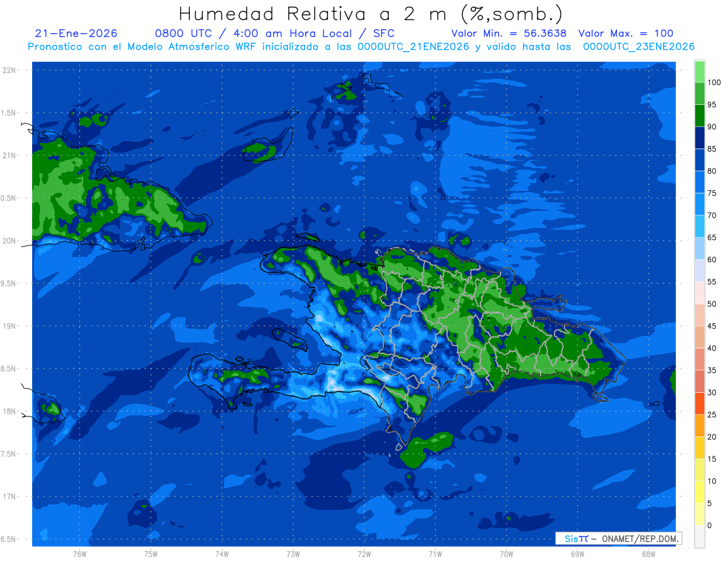Click the title 'Humedad Relativa a 2 m (%,somb.)'
Screen dimensions: 728x562
point(371,13)
